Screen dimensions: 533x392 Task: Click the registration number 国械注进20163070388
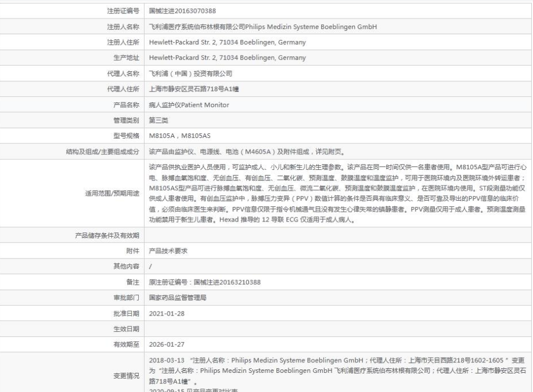(182, 11)
